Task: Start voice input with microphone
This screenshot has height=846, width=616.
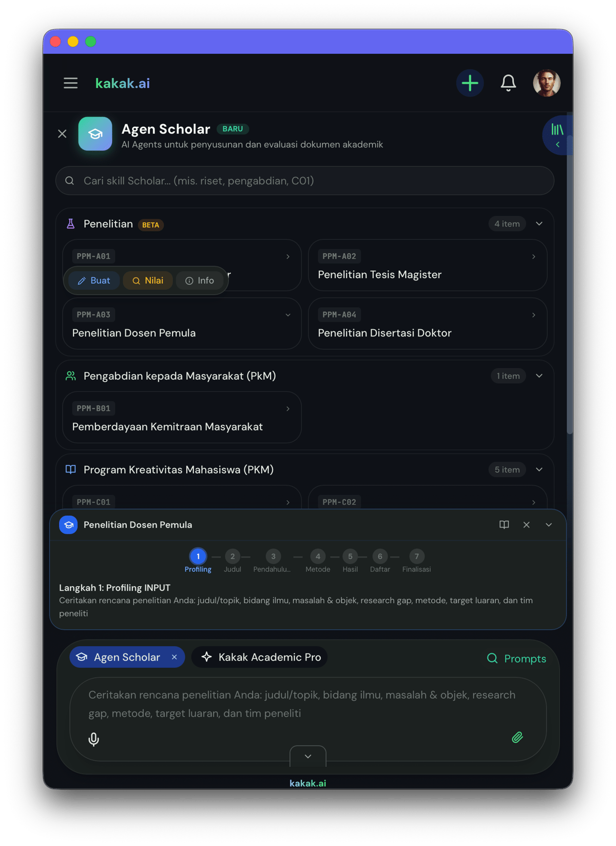Action: [x=94, y=739]
